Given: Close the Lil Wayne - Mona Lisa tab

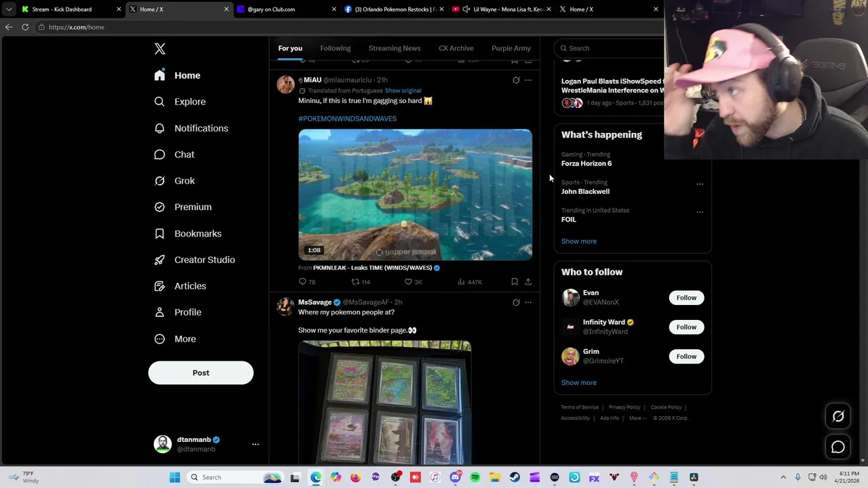Looking at the screenshot, I should (x=549, y=9).
